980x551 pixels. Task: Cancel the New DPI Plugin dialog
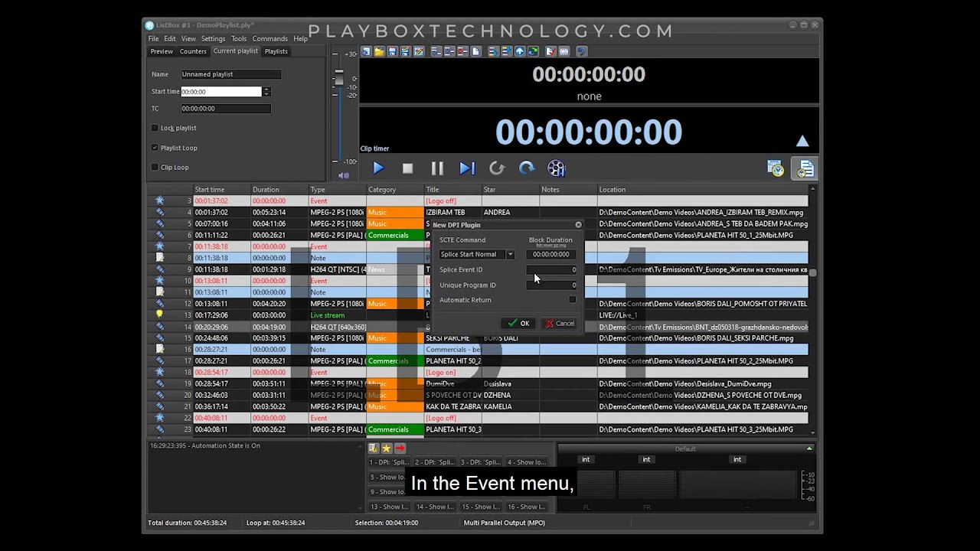560,324
